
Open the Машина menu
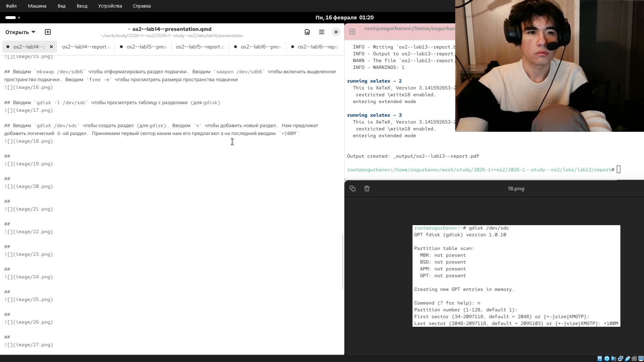(37, 6)
